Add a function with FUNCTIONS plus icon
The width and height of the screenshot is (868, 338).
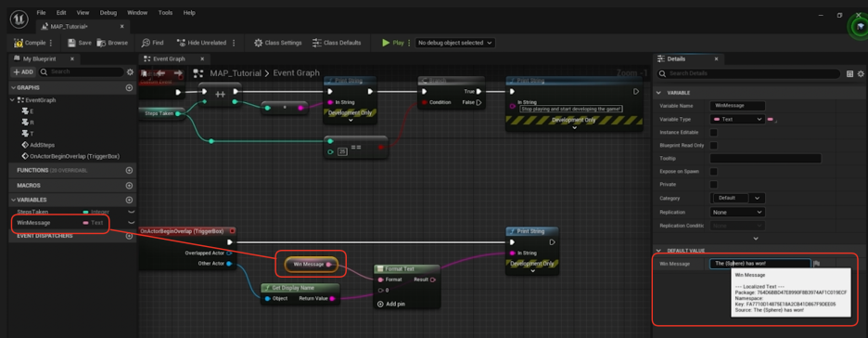[x=129, y=171]
